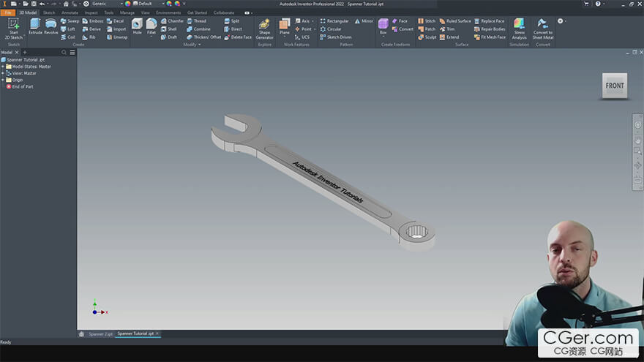The image size is (644, 362).
Task: Select the Revolve tool
Action: 51,26
